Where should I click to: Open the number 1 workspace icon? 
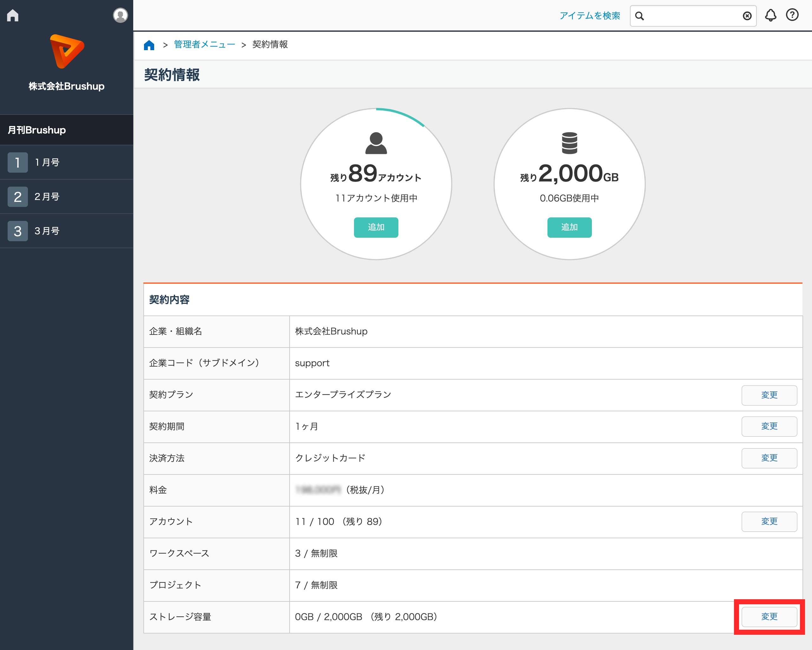pos(17,162)
